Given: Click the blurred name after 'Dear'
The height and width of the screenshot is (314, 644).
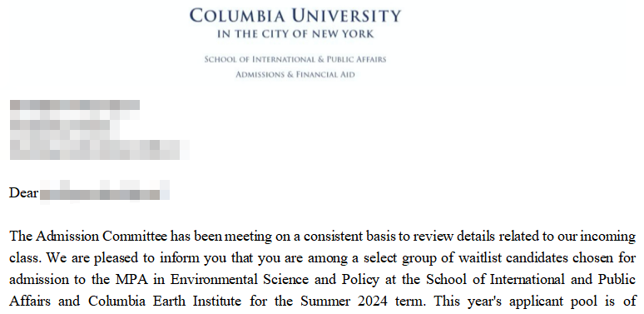Looking at the screenshot, I should click(x=105, y=192).
